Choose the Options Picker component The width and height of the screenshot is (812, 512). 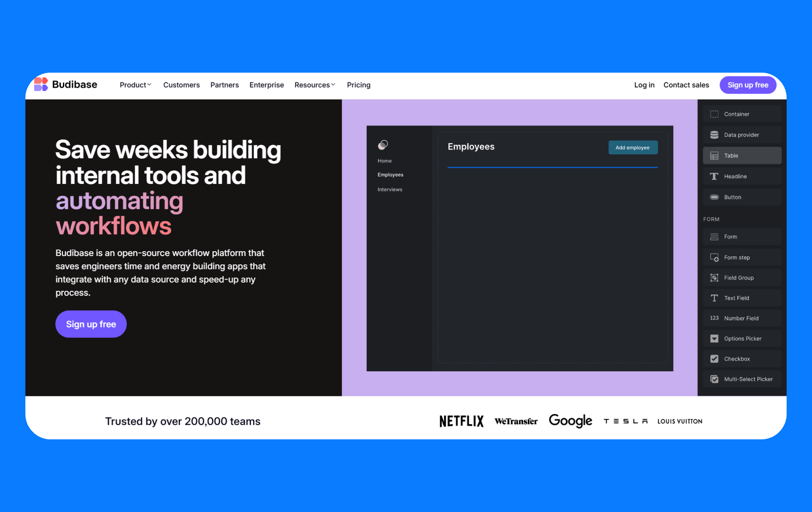pyautogui.click(x=742, y=338)
